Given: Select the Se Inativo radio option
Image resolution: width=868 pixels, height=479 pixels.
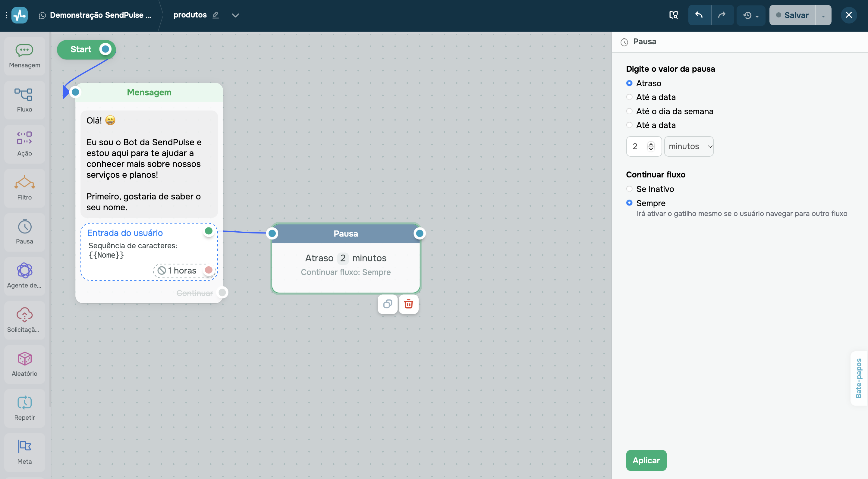Looking at the screenshot, I should [629, 189].
